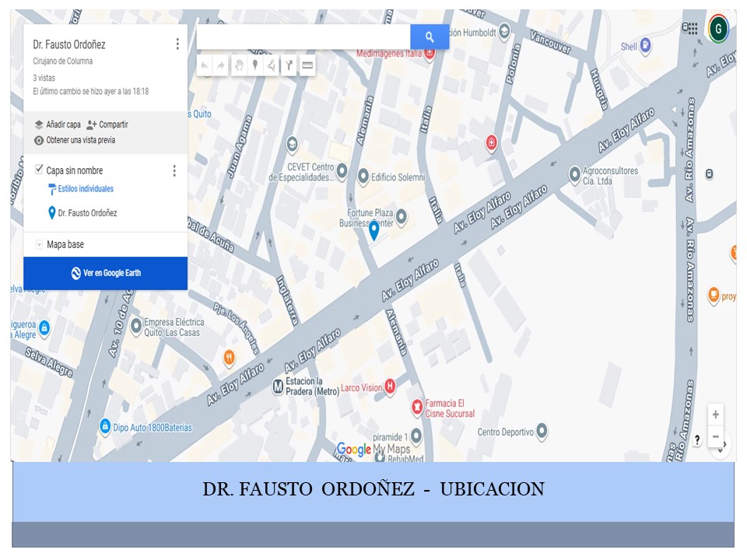This screenshot has height=560, width=747.
Task: Click the Farmacia El Cisne Sucursal marker
Action: [x=417, y=407]
